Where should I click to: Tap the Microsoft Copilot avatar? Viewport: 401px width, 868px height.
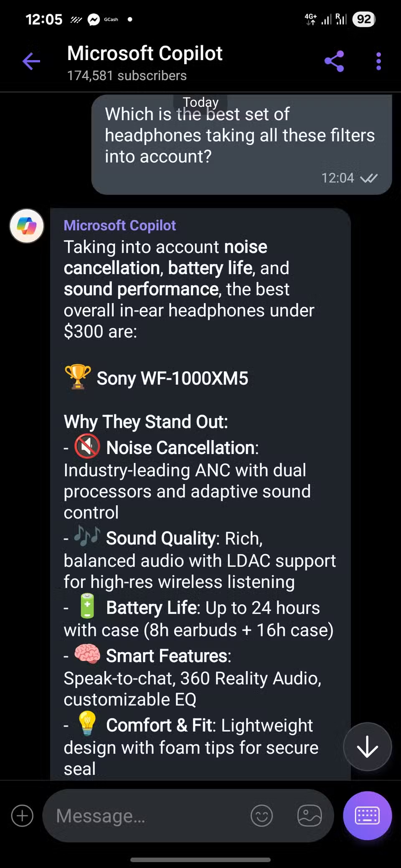pos(27,226)
